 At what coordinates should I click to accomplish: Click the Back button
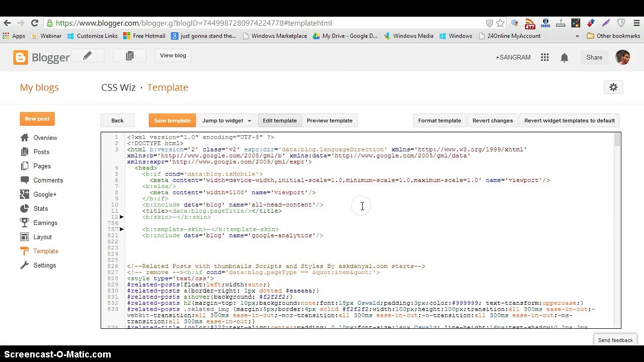[117, 121]
